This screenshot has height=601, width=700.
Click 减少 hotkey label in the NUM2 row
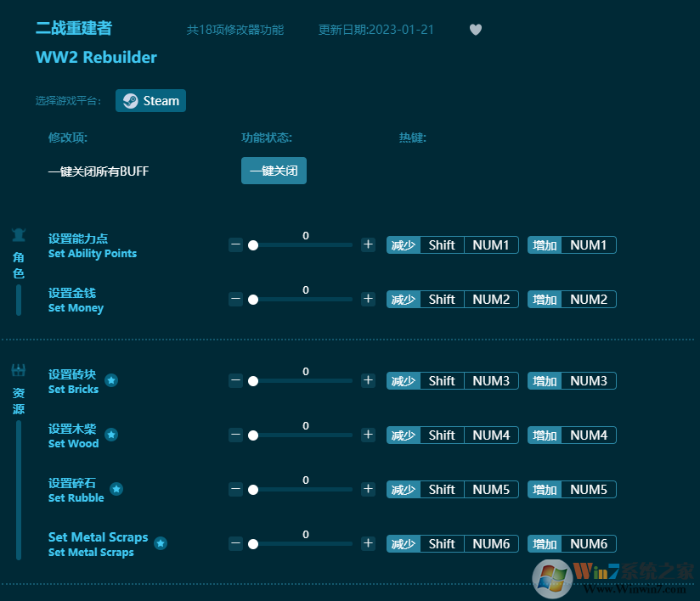tap(404, 300)
